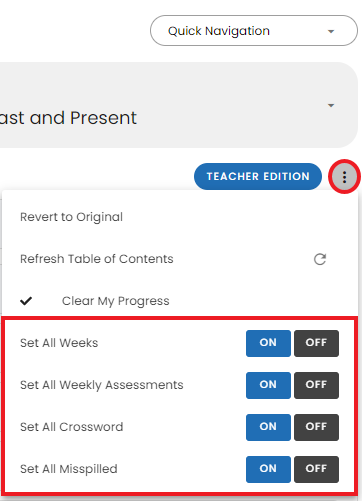Viewport: 362px width, 501px height.
Task: Expand the Past and Present panel arrow
Action: [331, 105]
